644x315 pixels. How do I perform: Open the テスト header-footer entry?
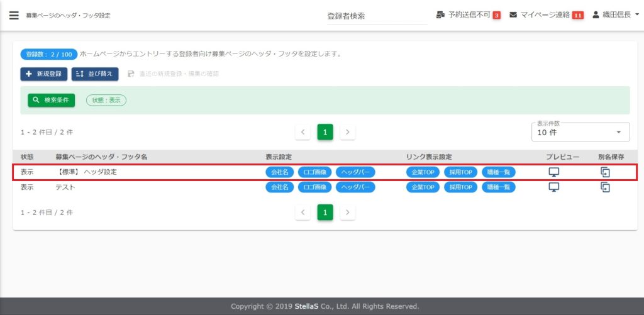point(65,187)
